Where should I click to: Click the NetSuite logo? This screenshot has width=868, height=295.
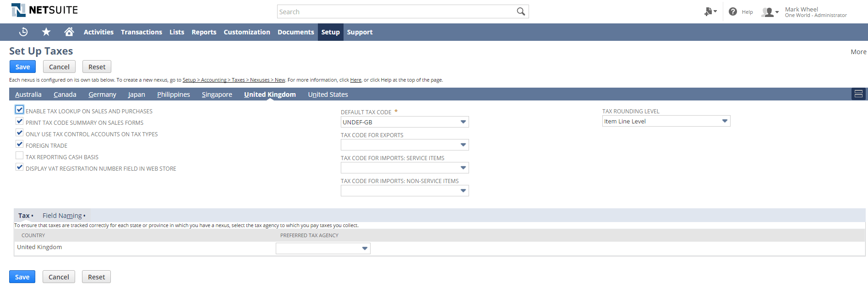44,10
